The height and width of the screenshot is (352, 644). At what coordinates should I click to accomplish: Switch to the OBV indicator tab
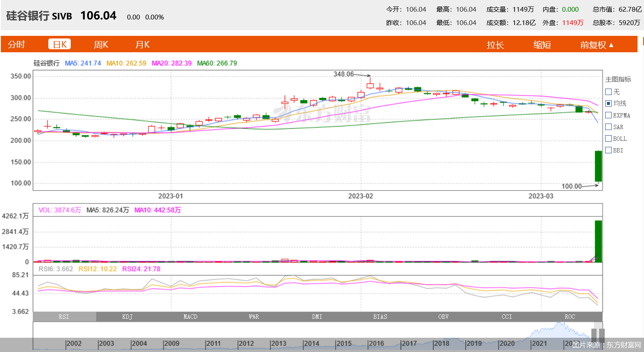(443, 317)
